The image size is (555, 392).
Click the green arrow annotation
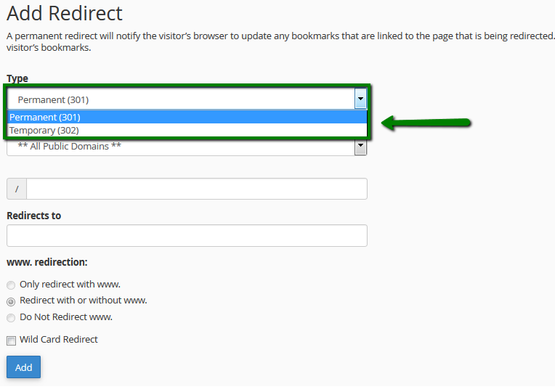point(427,123)
